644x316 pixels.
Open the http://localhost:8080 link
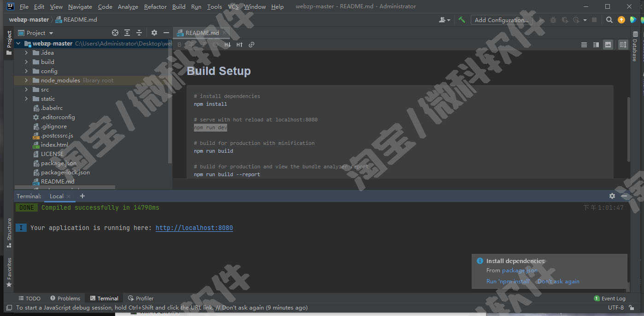point(194,228)
